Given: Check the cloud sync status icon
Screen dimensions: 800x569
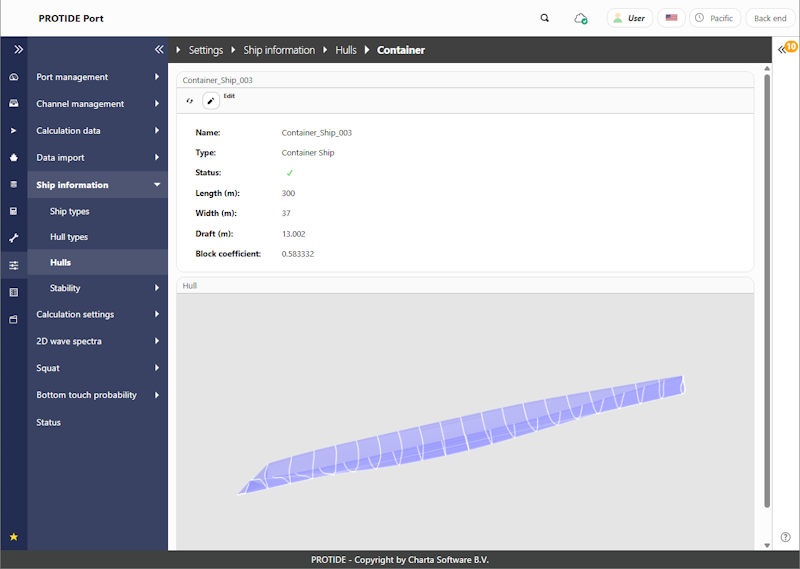Looking at the screenshot, I should pos(581,19).
